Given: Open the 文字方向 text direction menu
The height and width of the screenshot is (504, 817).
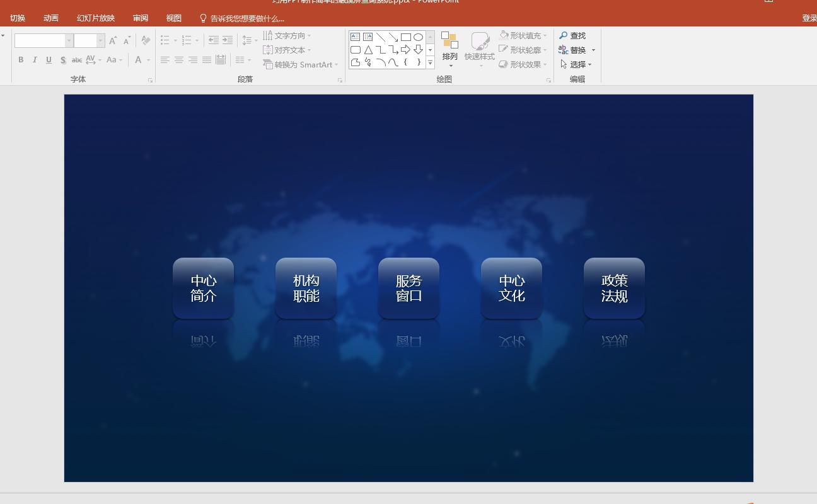Looking at the screenshot, I should (287, 35).
